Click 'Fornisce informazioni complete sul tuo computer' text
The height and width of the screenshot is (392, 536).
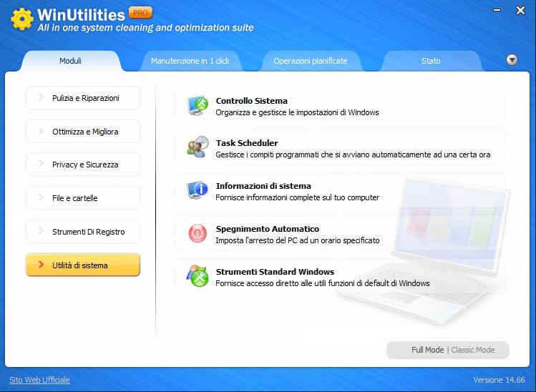(x=298, y=197)
